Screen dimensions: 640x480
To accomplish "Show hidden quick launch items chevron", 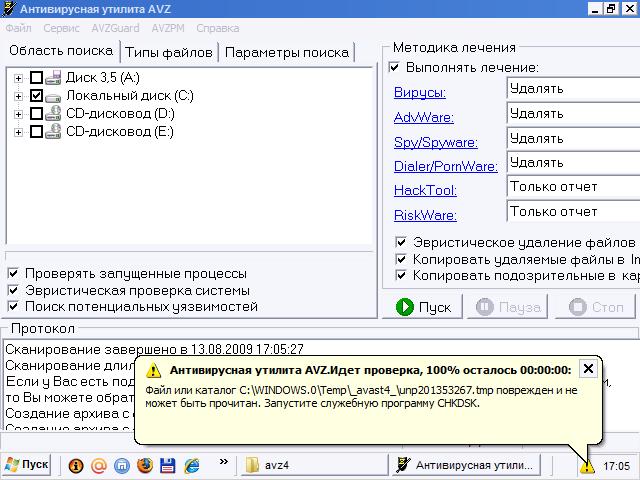I will pos(224,462).
